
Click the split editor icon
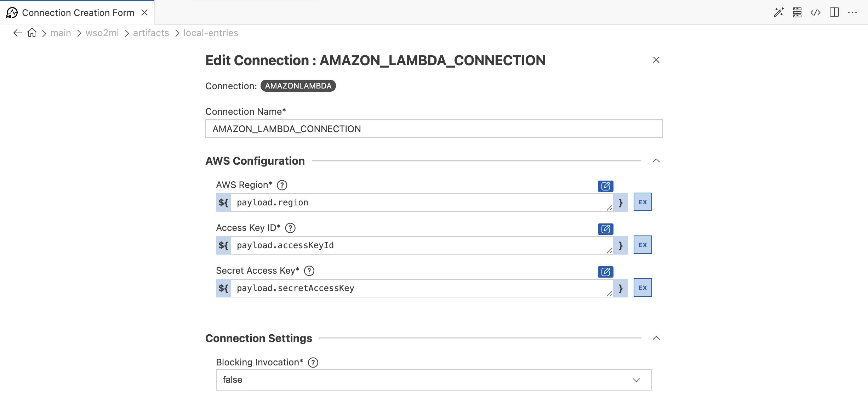coord(834,12)
